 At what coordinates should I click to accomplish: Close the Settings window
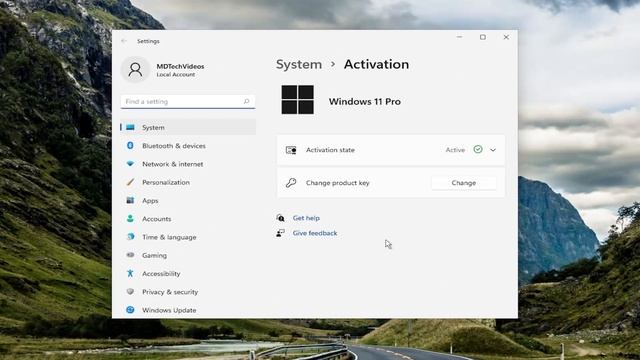(506, 37)
